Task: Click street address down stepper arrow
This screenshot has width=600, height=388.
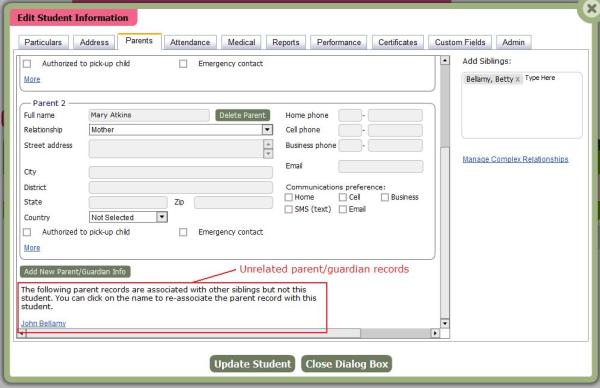Action: [x=268, y=153]
